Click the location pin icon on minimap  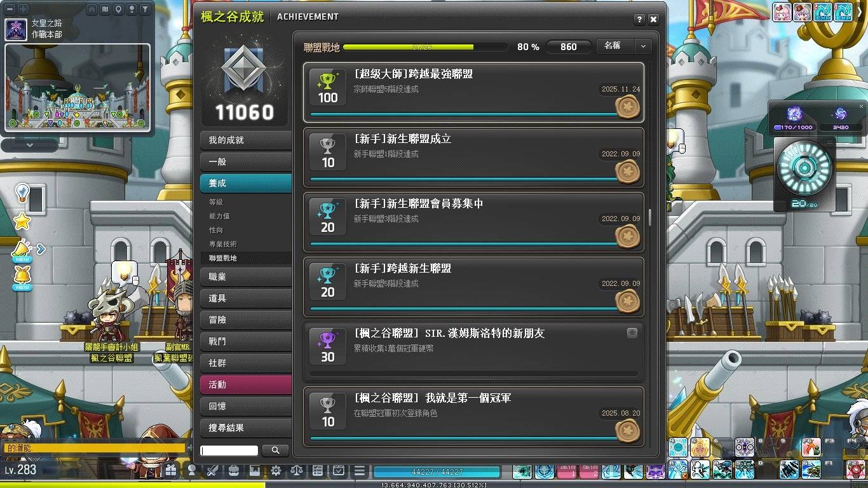118,10
